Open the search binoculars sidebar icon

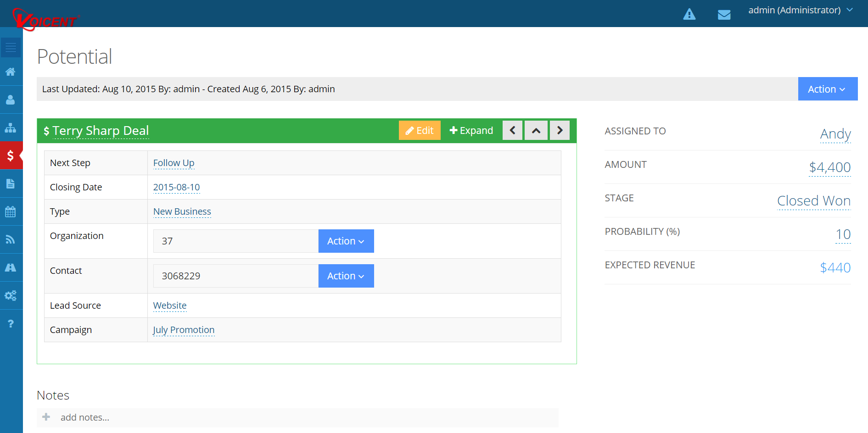click(x=11, y=267)
